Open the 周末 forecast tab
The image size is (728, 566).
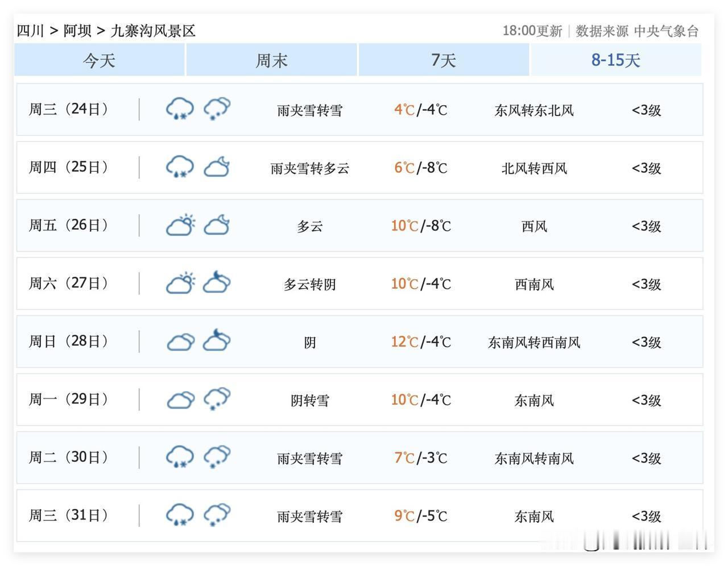[272, 60]
